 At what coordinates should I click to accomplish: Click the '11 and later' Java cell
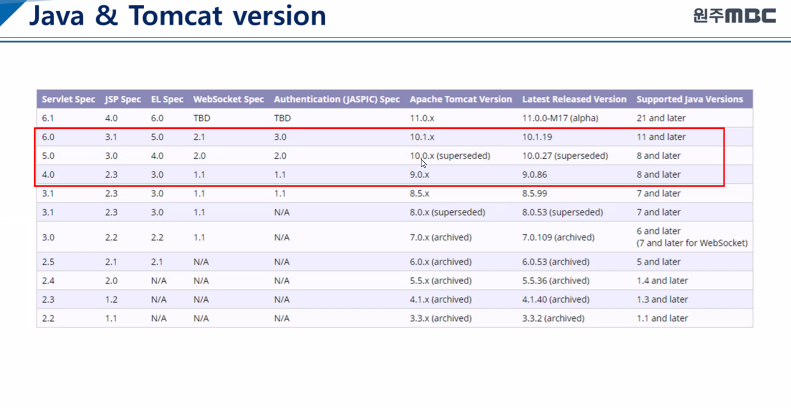pos(661,137)
